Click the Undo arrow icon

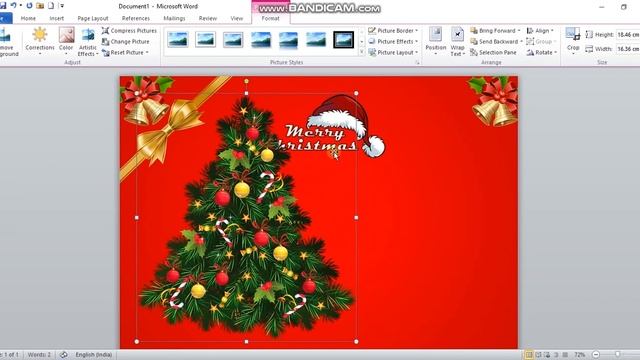[x=13, y=6]
